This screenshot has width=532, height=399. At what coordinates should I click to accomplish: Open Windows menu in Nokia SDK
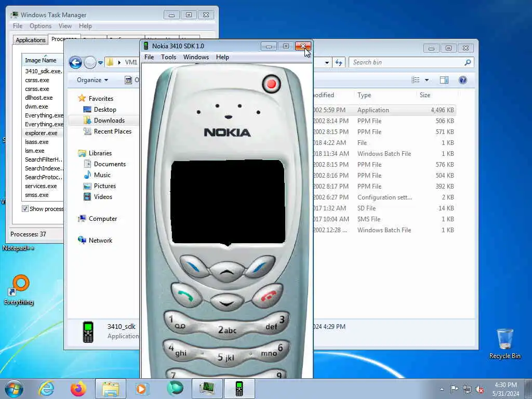[196, 57]
